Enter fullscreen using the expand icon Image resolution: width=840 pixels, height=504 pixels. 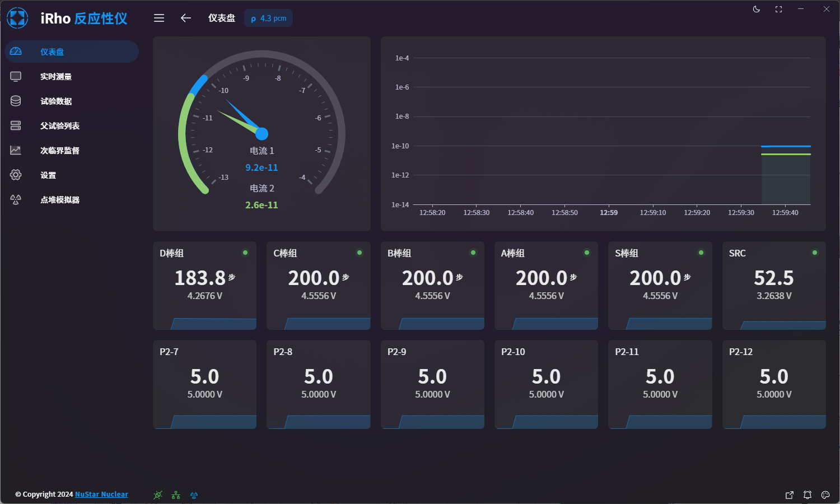[x=778, y=9]
